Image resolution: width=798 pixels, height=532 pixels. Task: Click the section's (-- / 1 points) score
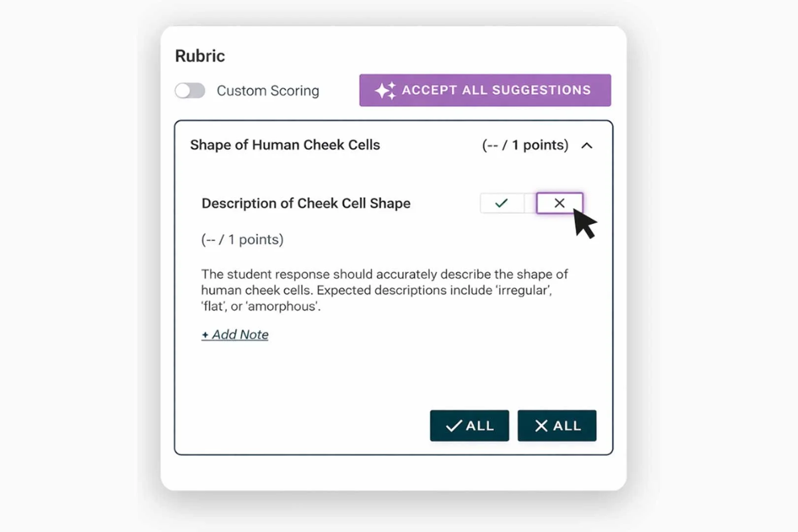pos(525,145)
